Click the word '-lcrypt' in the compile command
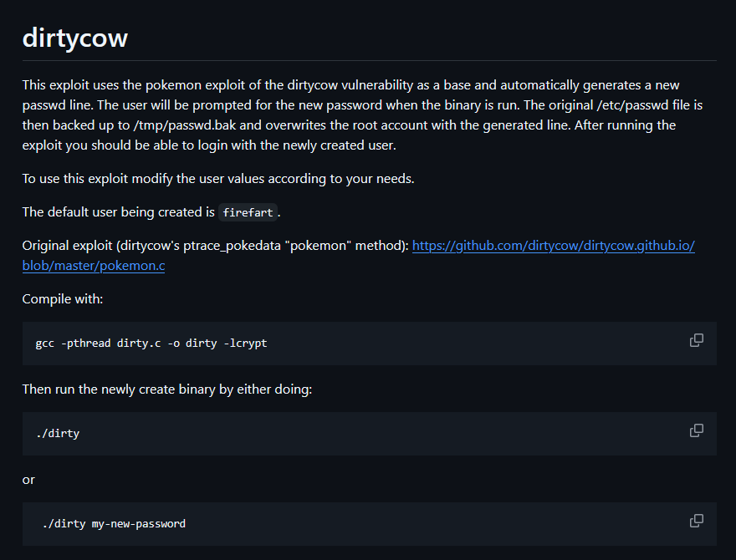 (x=246, y=344)
